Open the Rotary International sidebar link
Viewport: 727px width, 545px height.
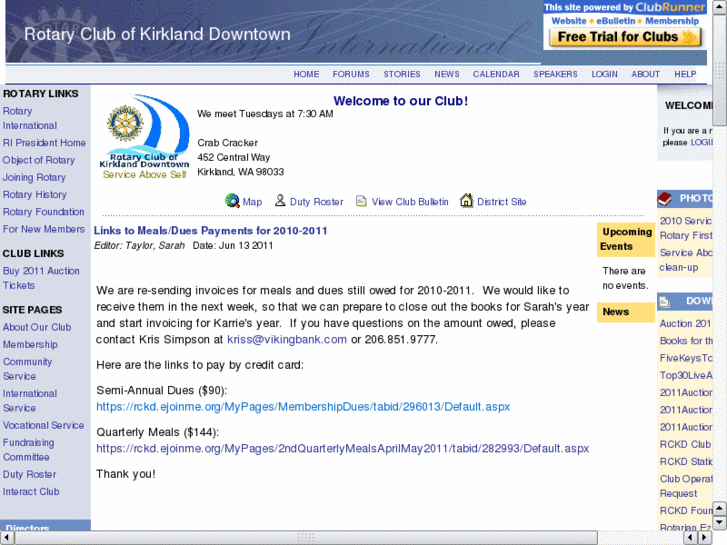tap(30, 118)
